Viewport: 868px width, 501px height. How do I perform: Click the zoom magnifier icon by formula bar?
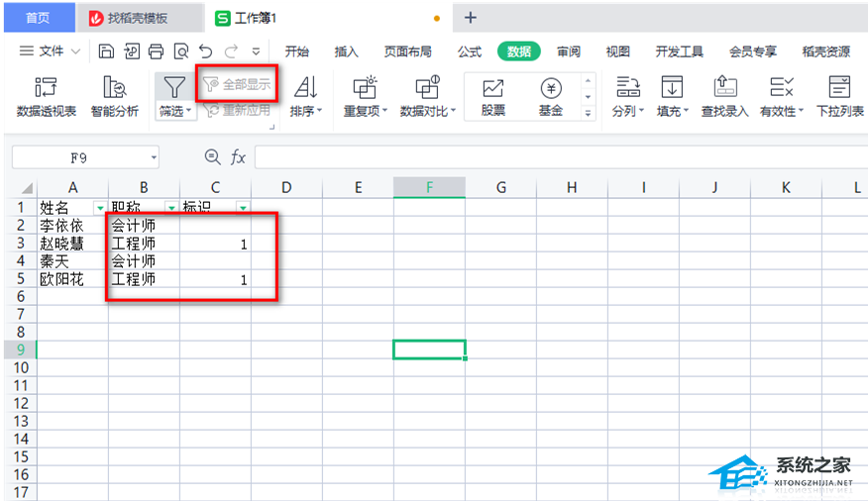213,157
